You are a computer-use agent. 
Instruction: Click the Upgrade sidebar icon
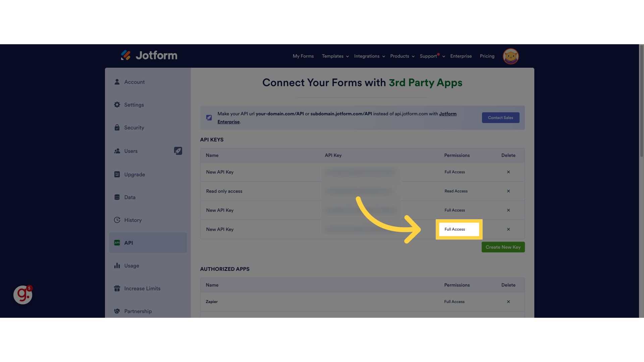pyautogui.click(x=117, y=174)
